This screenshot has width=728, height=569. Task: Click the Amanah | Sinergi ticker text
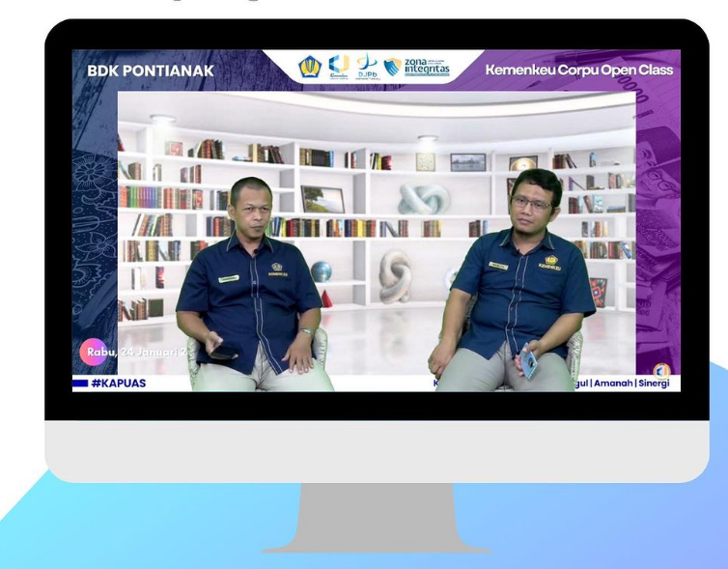click(641, 384)
